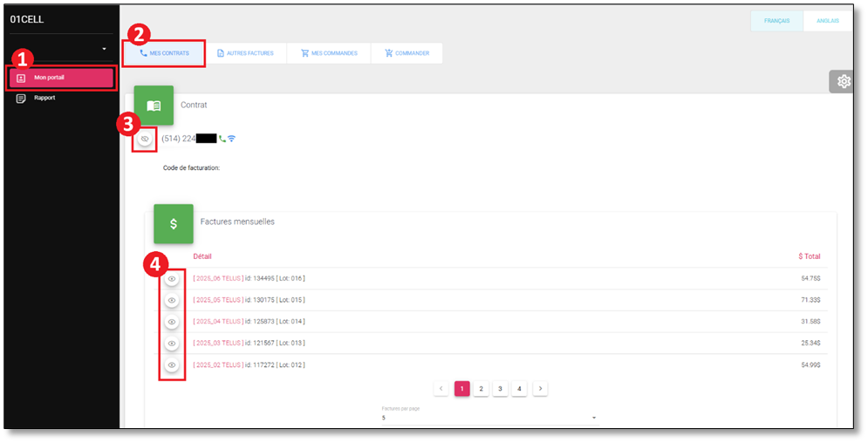868x443 pixels.
Task: Click the Code de facturation label
Action: coord(192,167)
